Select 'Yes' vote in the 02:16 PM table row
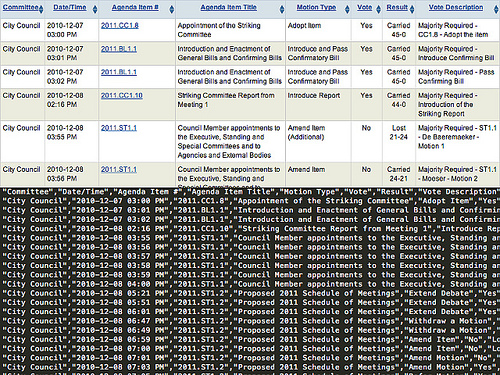The height and width of the screenshot is (375, 500). click(x=366, y=104)
